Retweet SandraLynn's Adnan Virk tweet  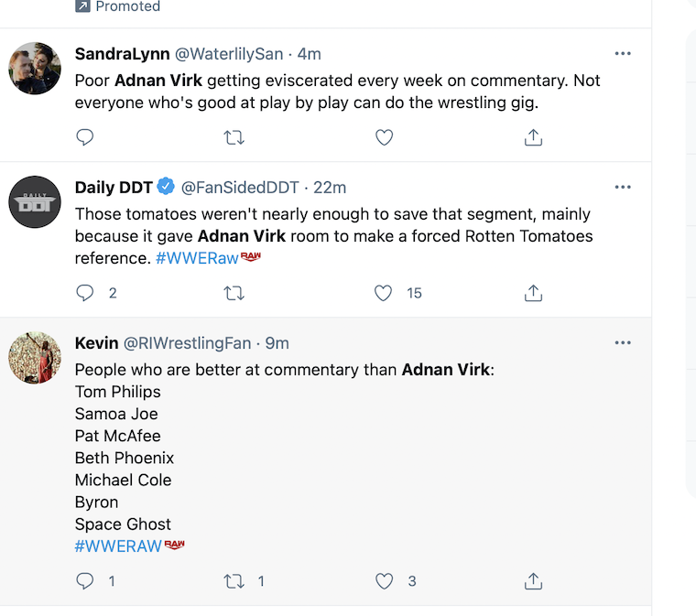(x=234, y=137)
